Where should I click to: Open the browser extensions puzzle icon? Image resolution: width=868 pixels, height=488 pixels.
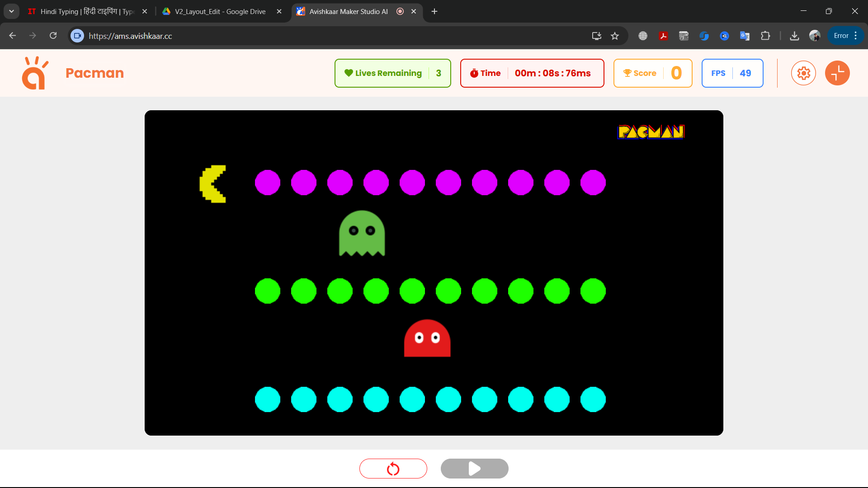click(765, 36)
